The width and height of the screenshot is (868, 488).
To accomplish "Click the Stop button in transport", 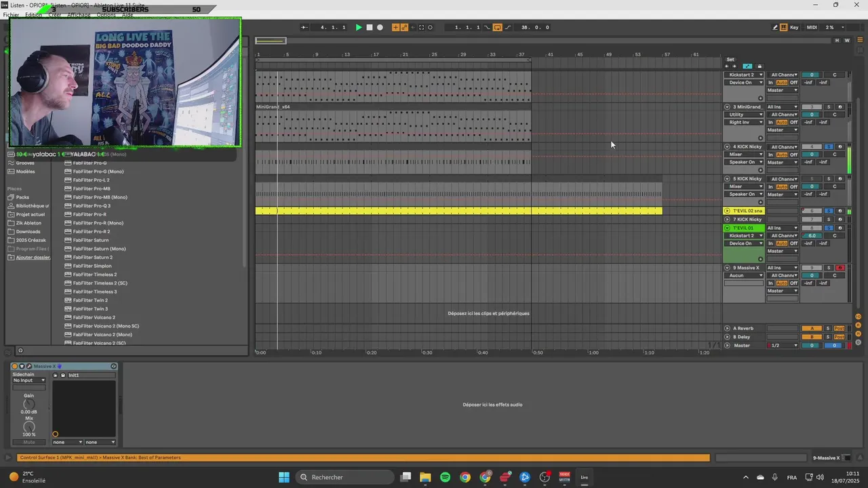I will [x=370, y=27].
